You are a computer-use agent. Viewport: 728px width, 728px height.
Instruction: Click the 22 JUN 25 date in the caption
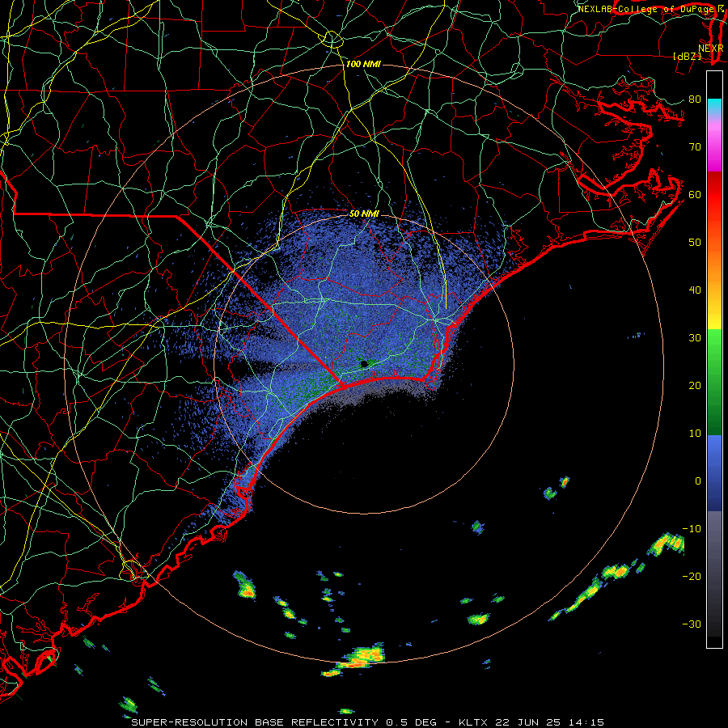tap(527, 722)
